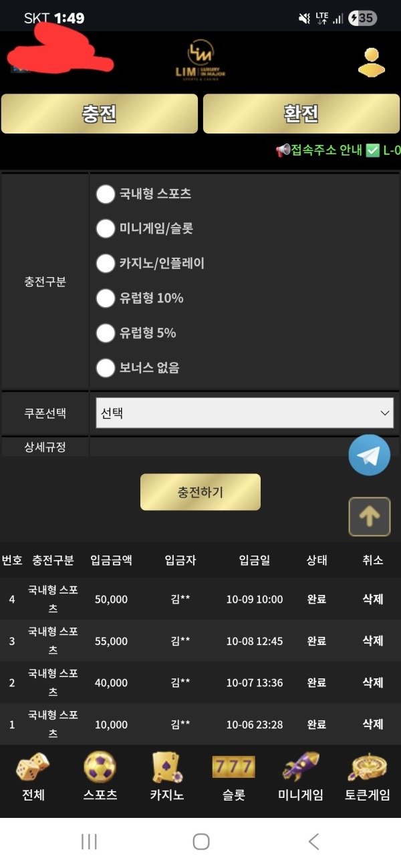
Task: Click the LIM casino logo
Action: click(x=200, y=60)
